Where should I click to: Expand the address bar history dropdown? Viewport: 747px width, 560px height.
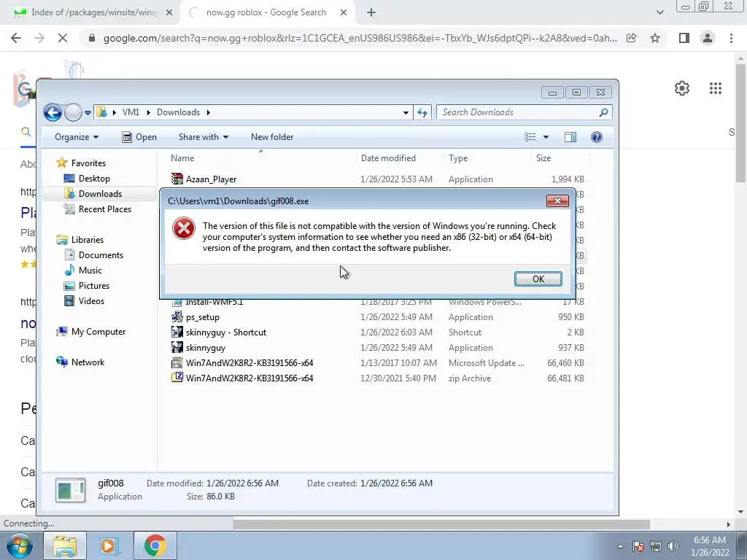[406, 113]
